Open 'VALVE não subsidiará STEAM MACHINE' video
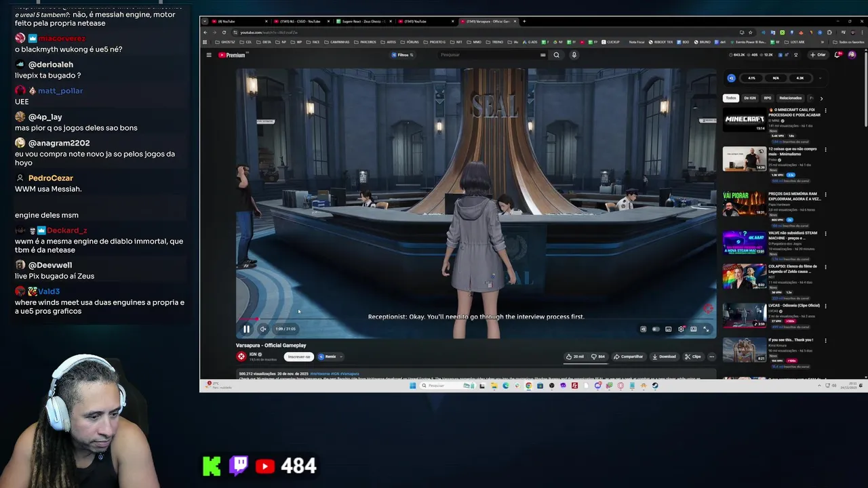868x488 pixels. [x=744, y=243]
